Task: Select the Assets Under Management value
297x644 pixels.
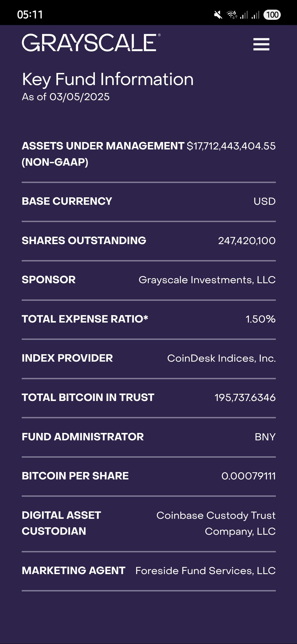Action: [x=231, y=146]
